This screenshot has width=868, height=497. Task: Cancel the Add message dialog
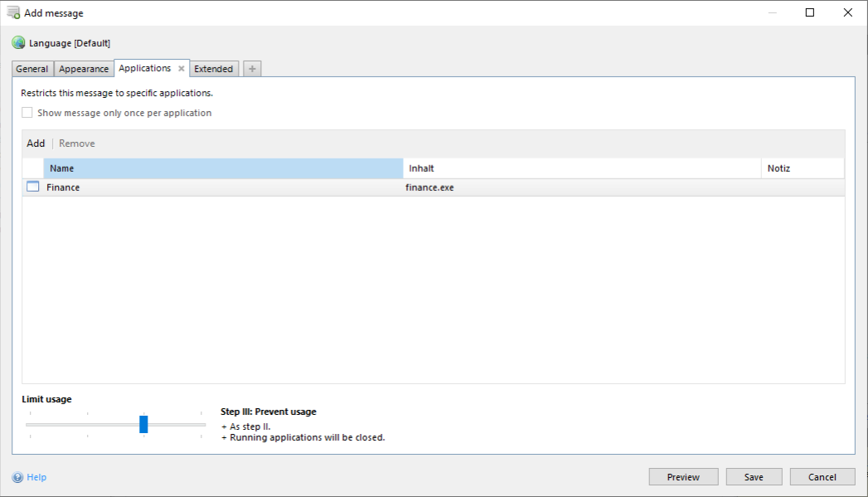pos(822,476)
